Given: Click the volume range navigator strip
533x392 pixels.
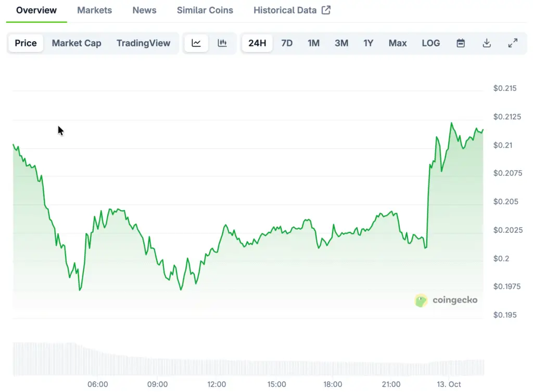Looking at the screenshot, I should tap(248, 359).
